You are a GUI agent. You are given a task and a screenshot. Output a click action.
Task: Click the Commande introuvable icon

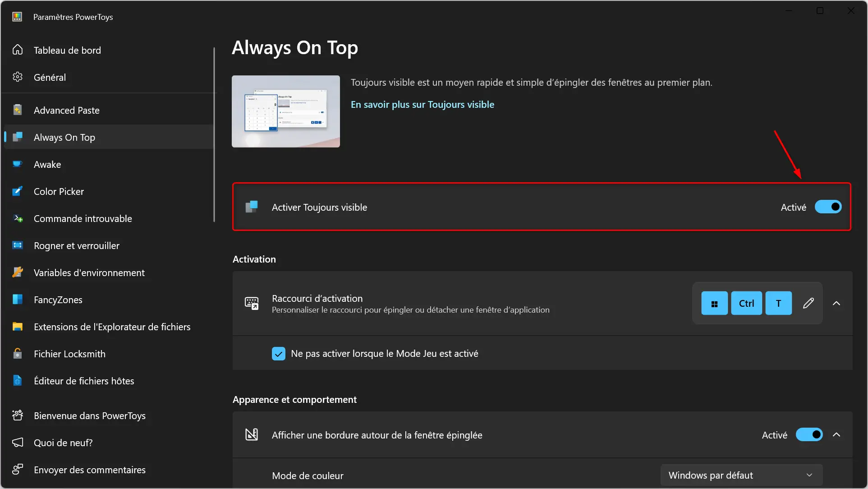tap(18, 218)
